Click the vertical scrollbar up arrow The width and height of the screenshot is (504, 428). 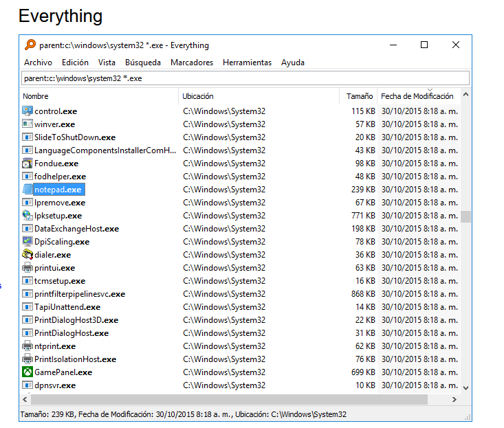[x=465, y=94]
